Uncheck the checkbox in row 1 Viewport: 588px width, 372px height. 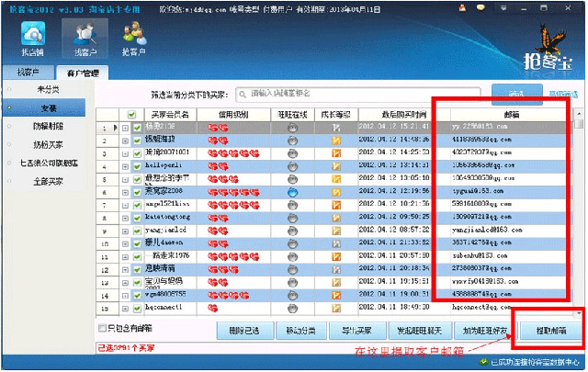137,128
